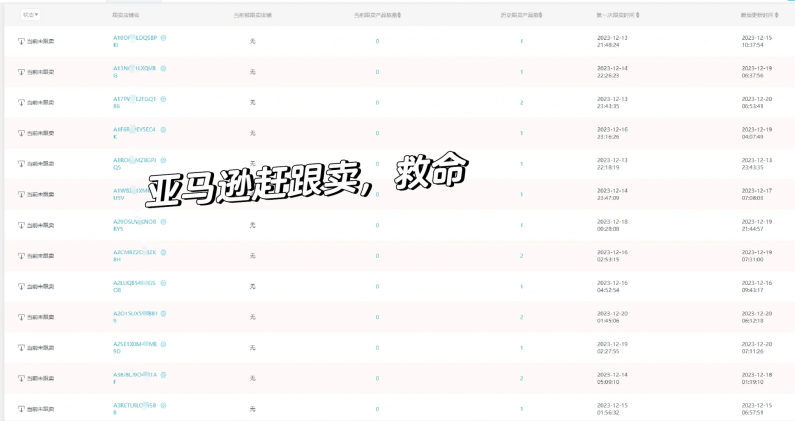Select last-updated time 2023-12-19 21:44:57

756,225
